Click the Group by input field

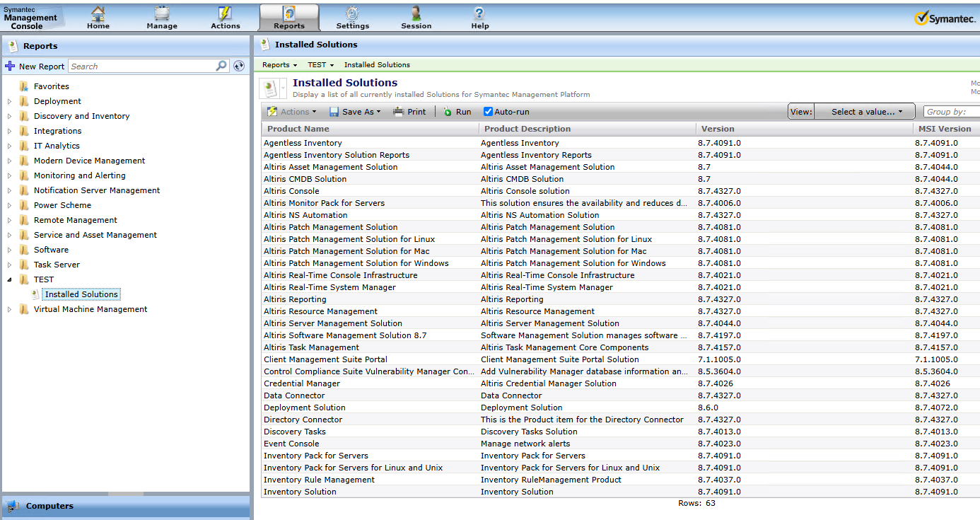point(952,112)
